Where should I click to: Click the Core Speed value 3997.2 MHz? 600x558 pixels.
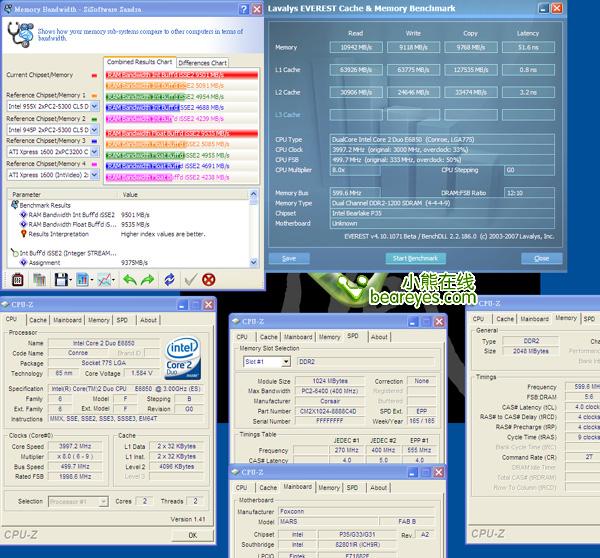(75, 446)
